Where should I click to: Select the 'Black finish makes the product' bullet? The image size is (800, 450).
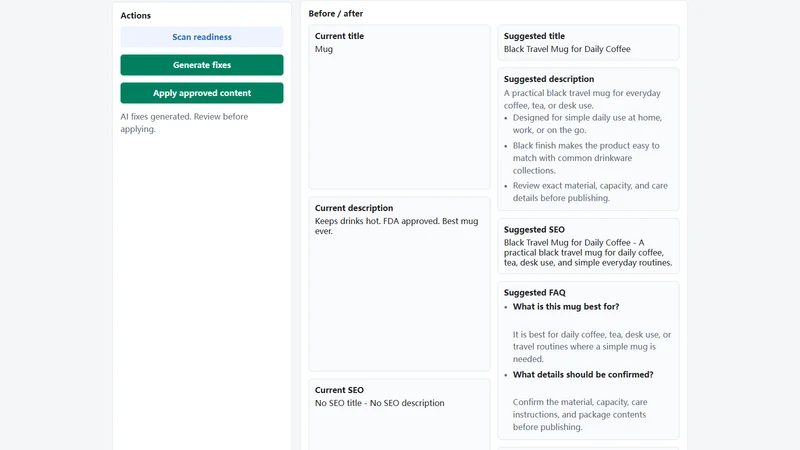point(586,158)
